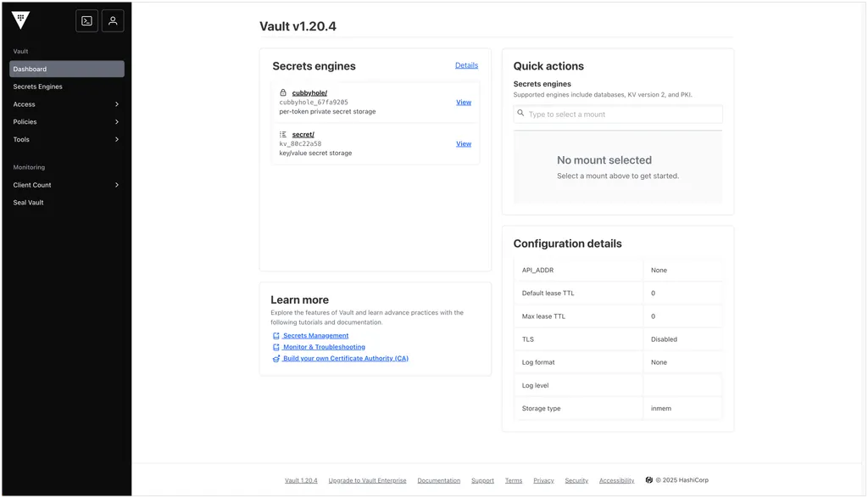This screenshot has height=498, width=868.
Task: Open the Tools sidebar item
Action: pos(67,140)
